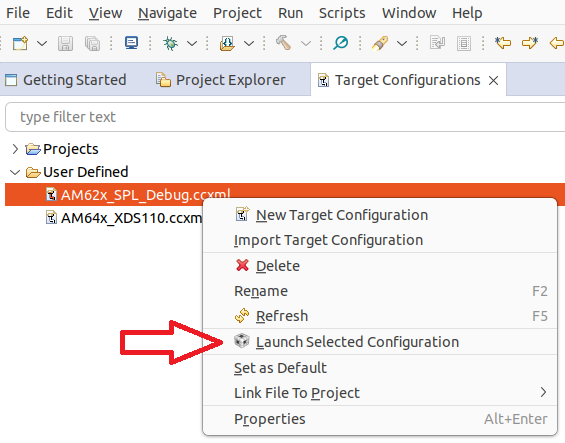Switch to the Project Explorer tab
Viewport: 565px width, 443px height.
[221, 80]
